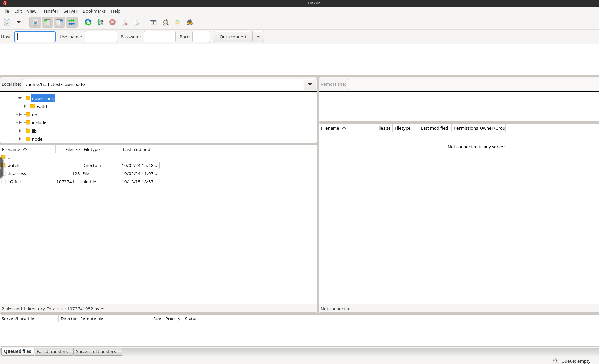
Task: Open the Bookmarks menu
Action: [x=94, y=11]
